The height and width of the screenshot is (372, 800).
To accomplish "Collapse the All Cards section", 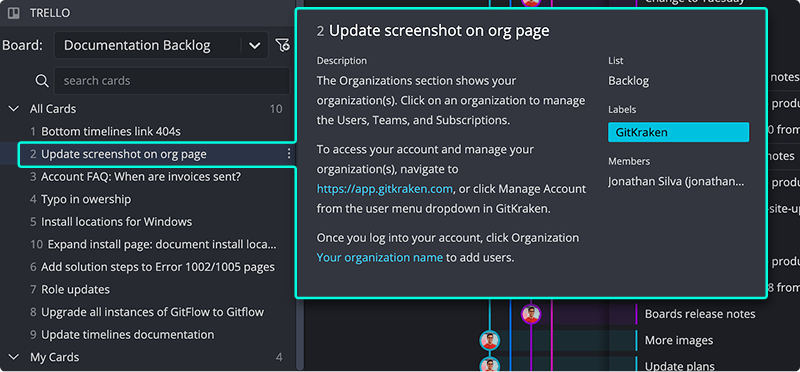I will [14, 109].
